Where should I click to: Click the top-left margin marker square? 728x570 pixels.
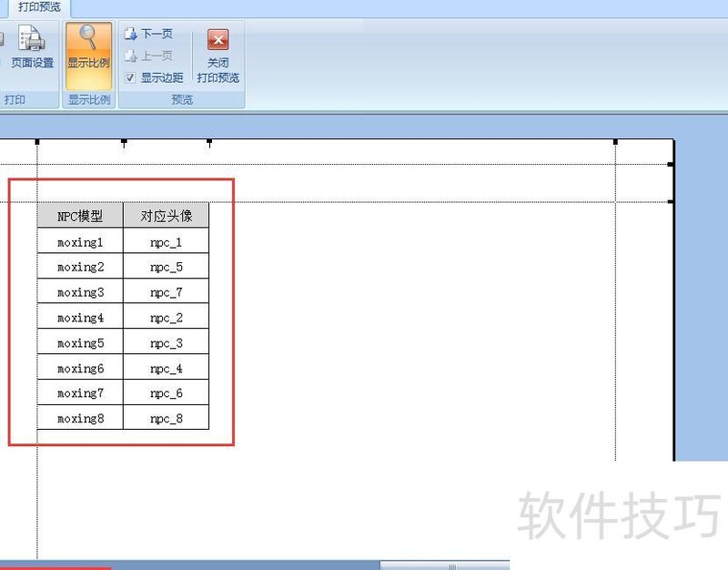[x=35, y=142]
